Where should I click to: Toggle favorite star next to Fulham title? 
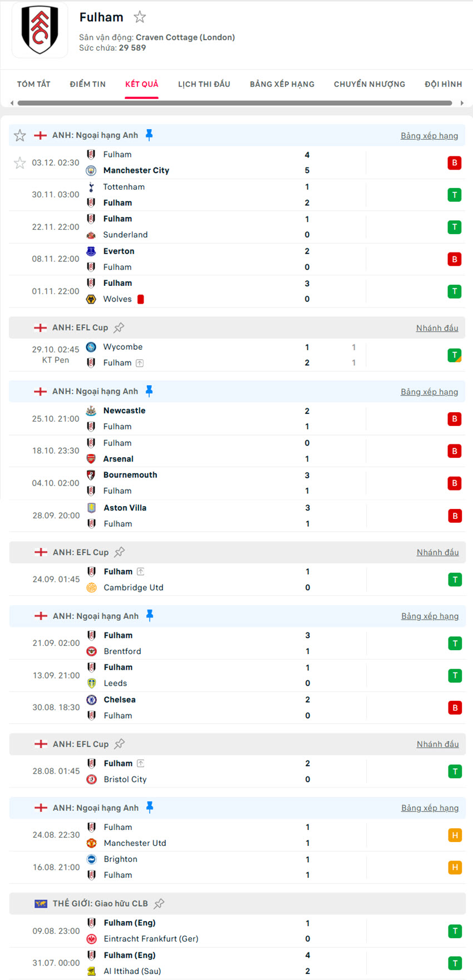click(x=140, y=17)
